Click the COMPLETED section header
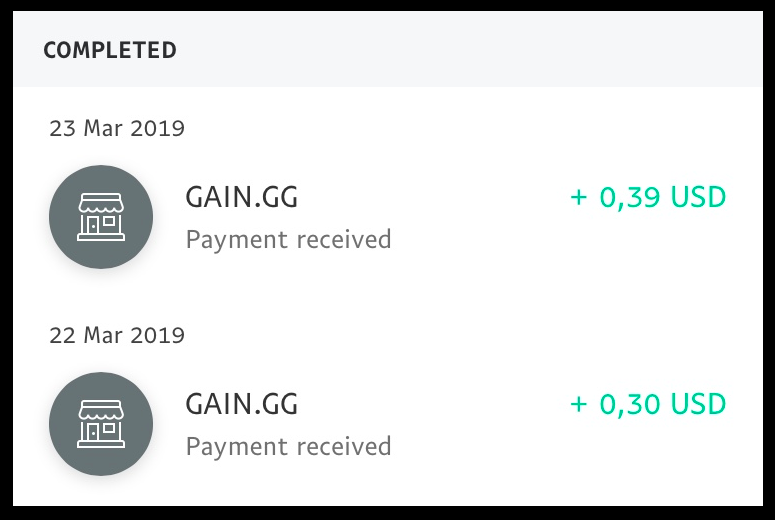Screen dimensions: 775x520 (110, 50)
